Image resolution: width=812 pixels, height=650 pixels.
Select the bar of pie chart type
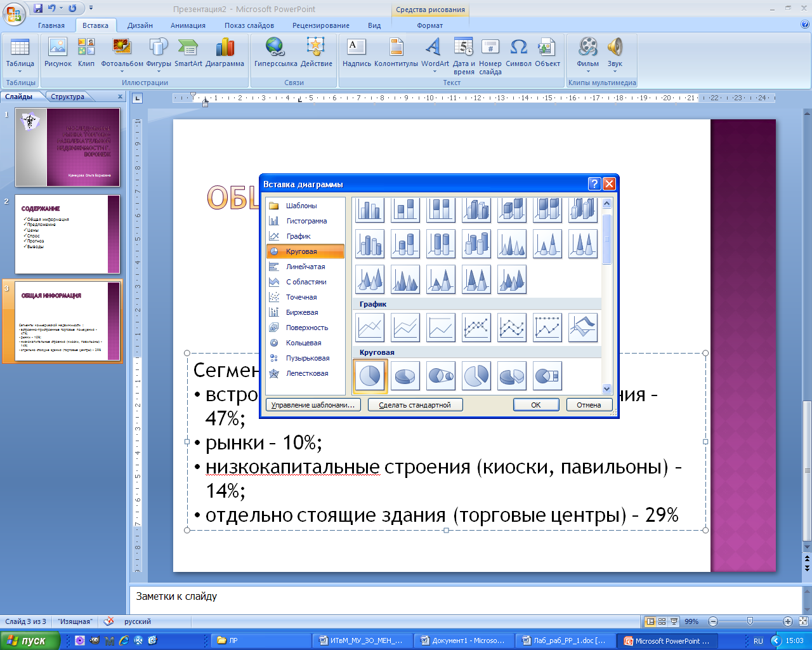[547, 376]
